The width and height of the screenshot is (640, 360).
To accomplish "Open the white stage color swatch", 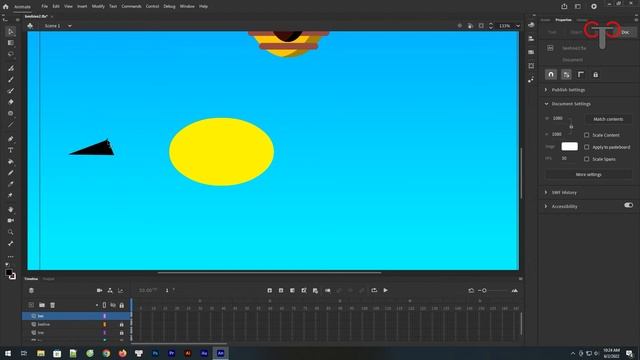I will 569,147.
